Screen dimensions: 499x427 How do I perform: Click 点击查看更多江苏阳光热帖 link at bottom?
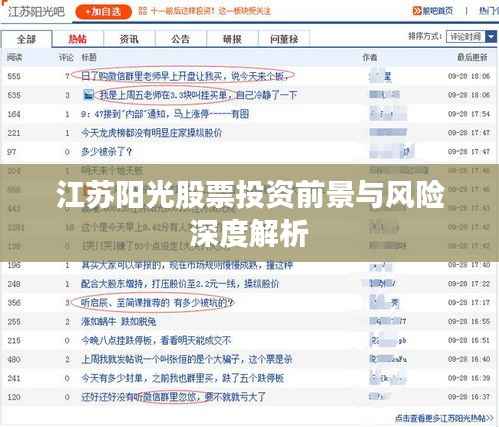[x=444, y=418]
